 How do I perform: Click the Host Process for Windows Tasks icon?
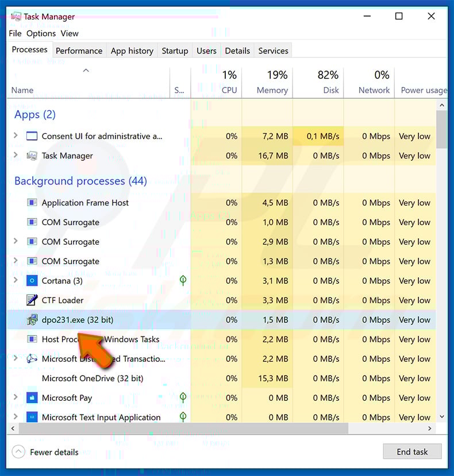tap(32, 339)
